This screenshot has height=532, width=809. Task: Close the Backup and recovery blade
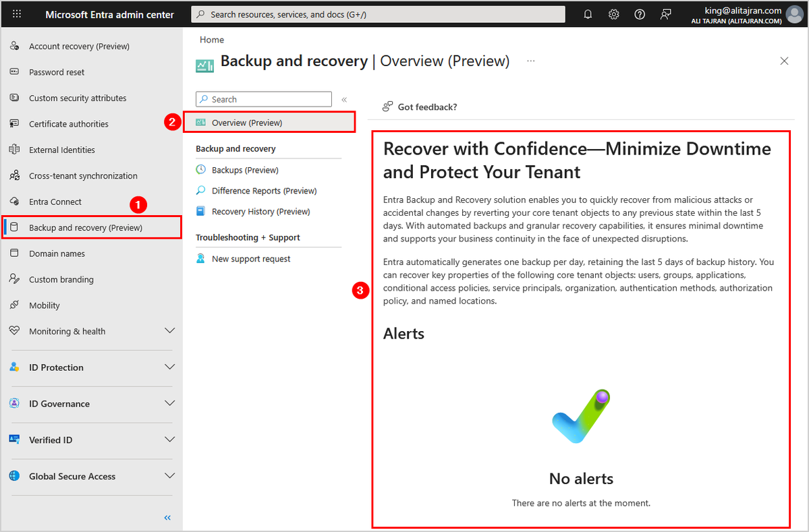[x=784, y=61]
